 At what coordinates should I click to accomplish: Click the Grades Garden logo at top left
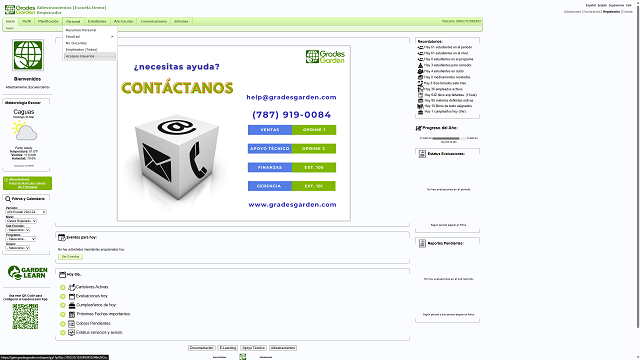point(20,9)
